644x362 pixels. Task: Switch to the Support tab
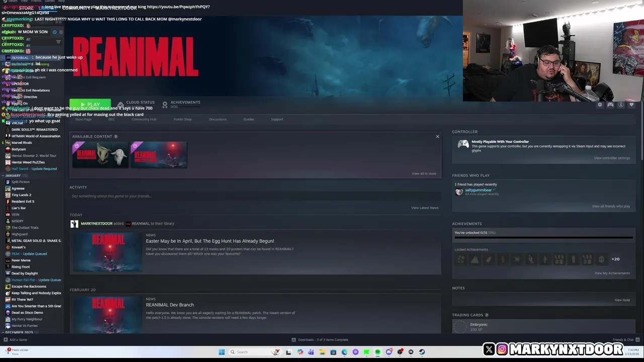click(x=277, y=119)
